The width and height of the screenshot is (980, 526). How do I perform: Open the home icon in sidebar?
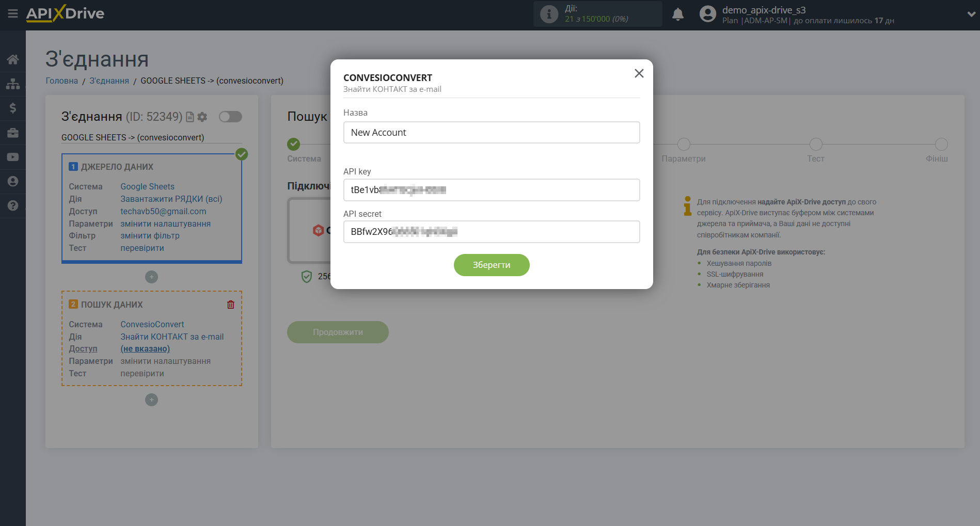[x=13, y=59]
